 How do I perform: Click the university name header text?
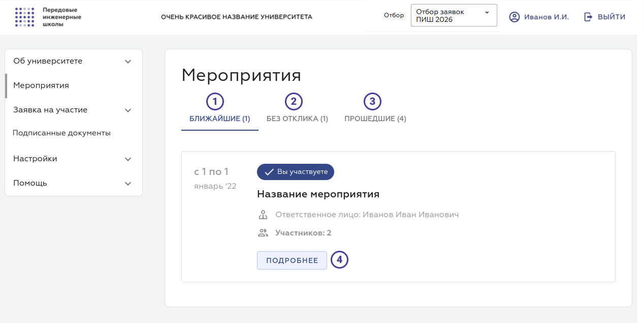(237, 17)
